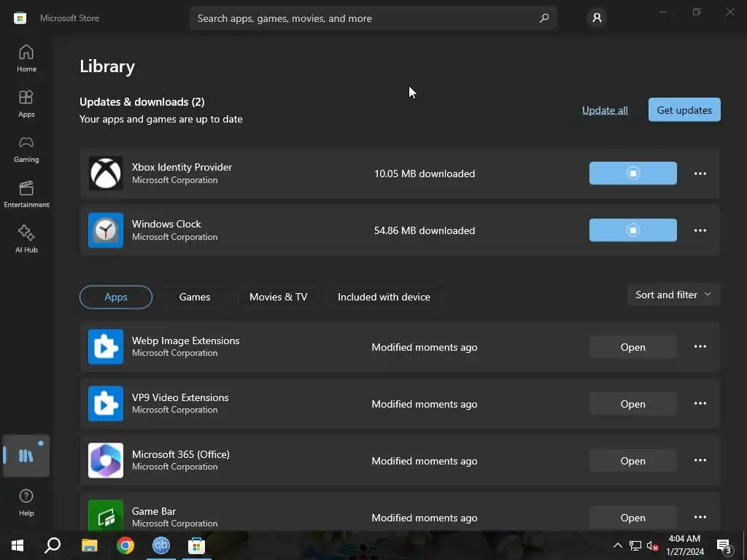Select the Library icon in sidebar

[26, 456]
